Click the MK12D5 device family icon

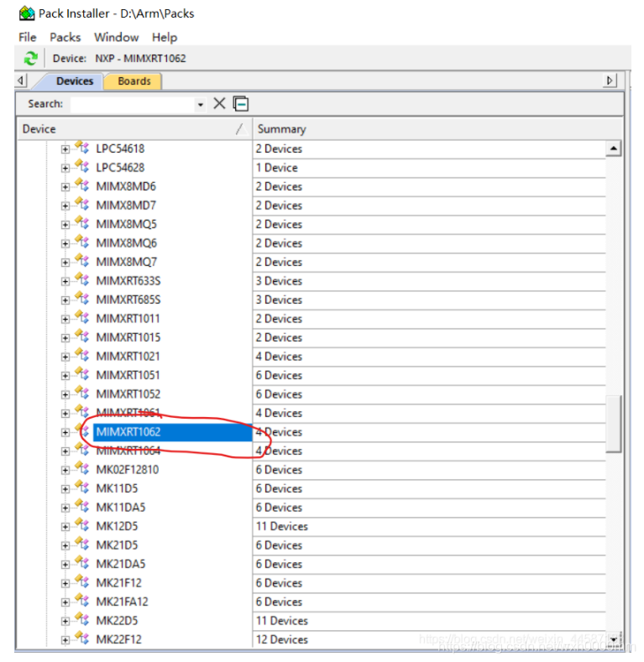coord(82,525)
